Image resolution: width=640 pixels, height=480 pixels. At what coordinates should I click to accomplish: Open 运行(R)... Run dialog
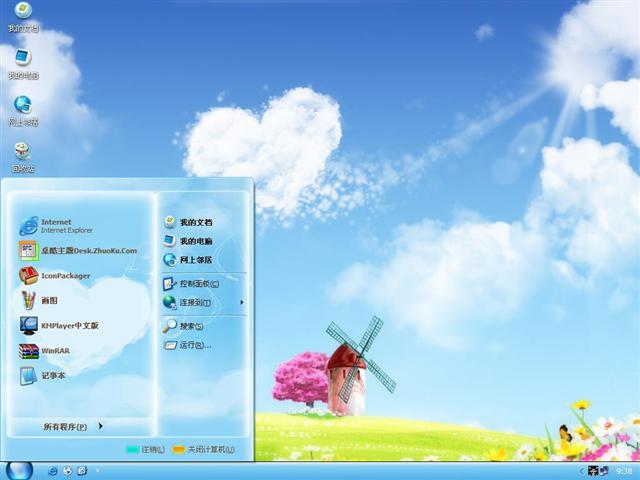point(187,345)
